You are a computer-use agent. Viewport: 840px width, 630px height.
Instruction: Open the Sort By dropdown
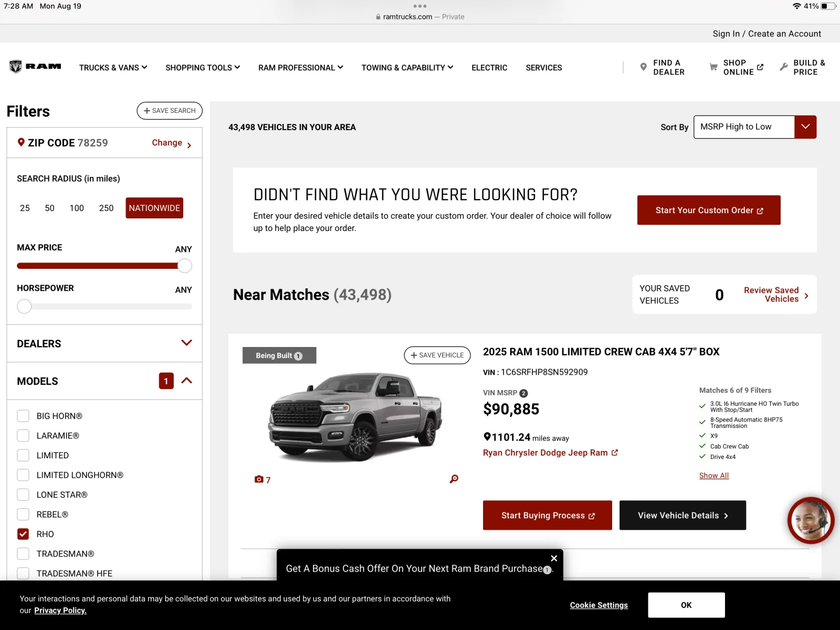click(x=755, y=127)
